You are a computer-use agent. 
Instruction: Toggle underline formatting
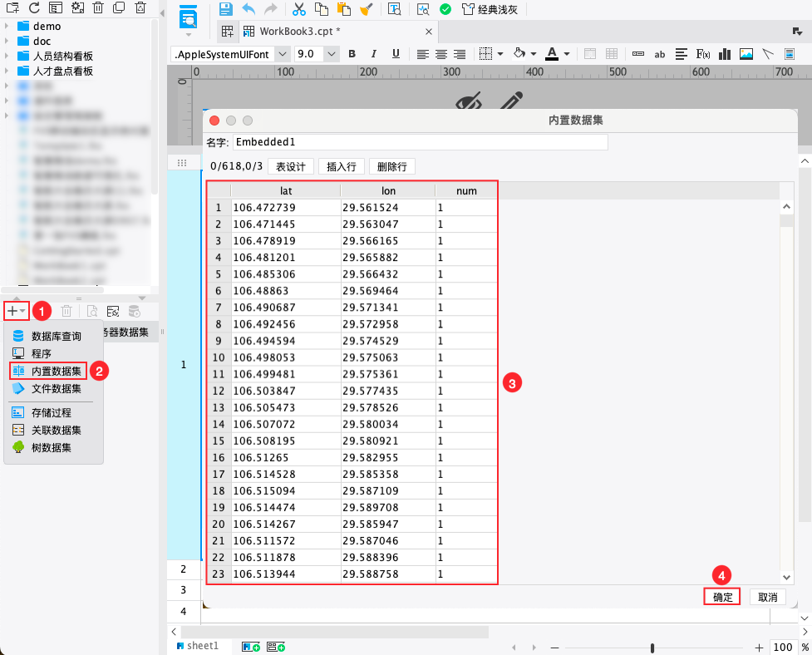(x=396, y=54)
